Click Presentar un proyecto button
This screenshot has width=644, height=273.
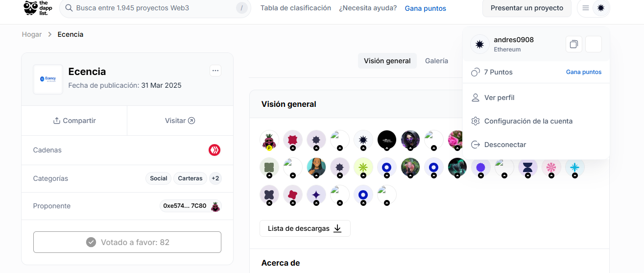click(527, 8)
